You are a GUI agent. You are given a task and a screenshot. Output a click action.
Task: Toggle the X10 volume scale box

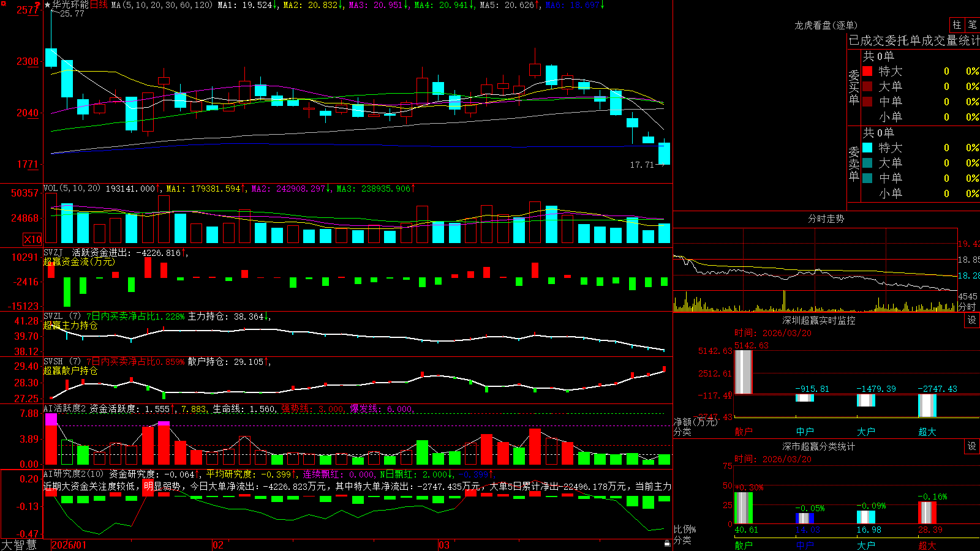pos(32,239)
